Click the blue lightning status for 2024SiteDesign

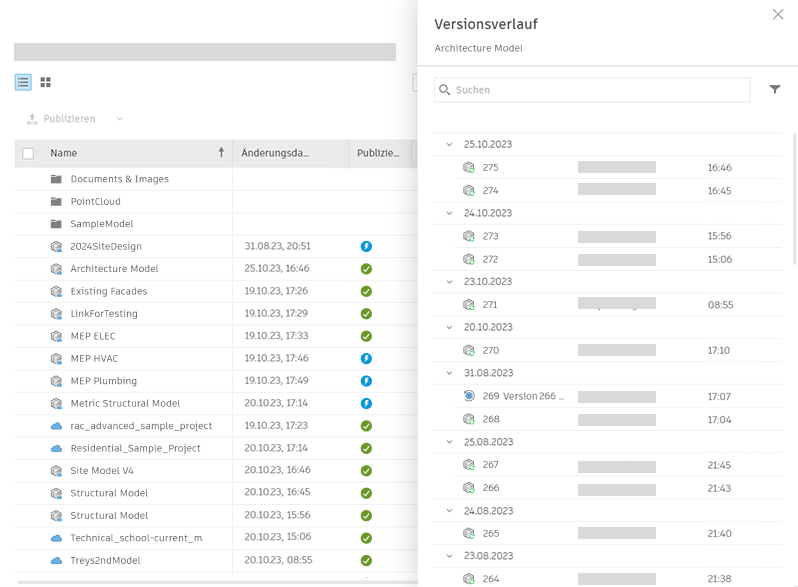(x=366, y=246)
